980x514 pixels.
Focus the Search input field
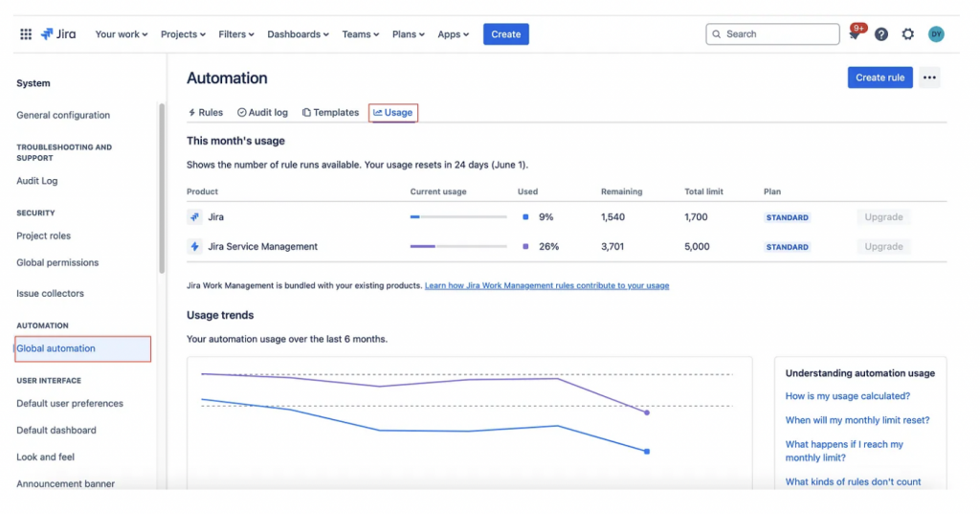coord(772,34)
